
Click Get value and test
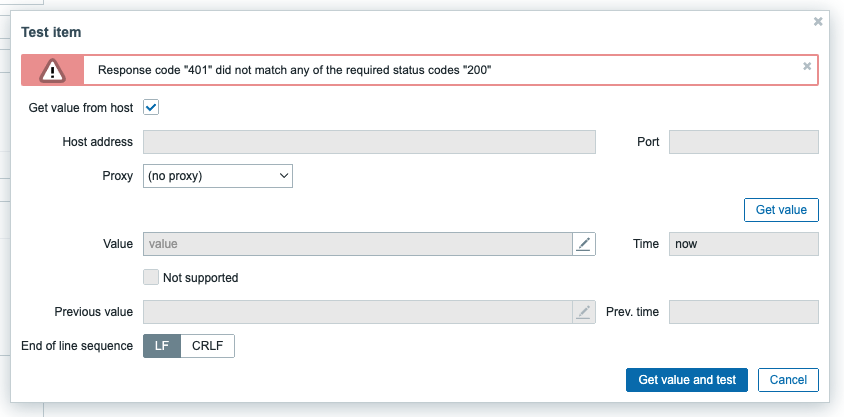(687, 380)
